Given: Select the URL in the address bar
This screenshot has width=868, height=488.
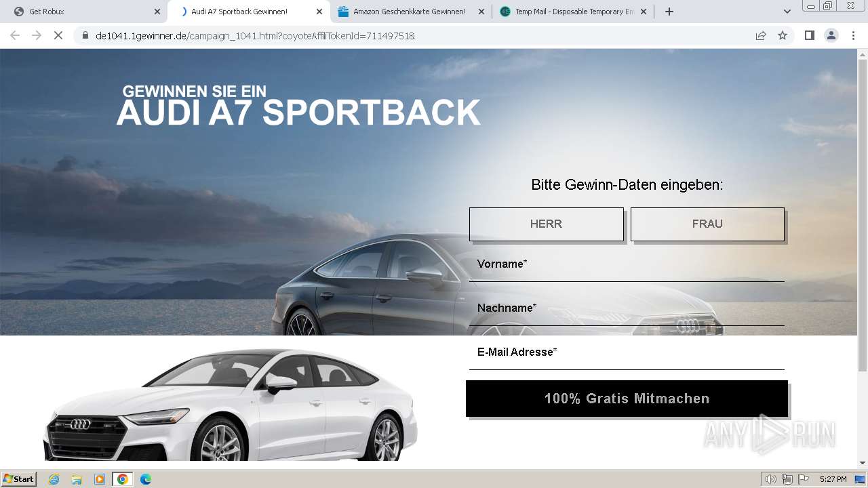Looking at the screenshot, I should coord(255,36).
